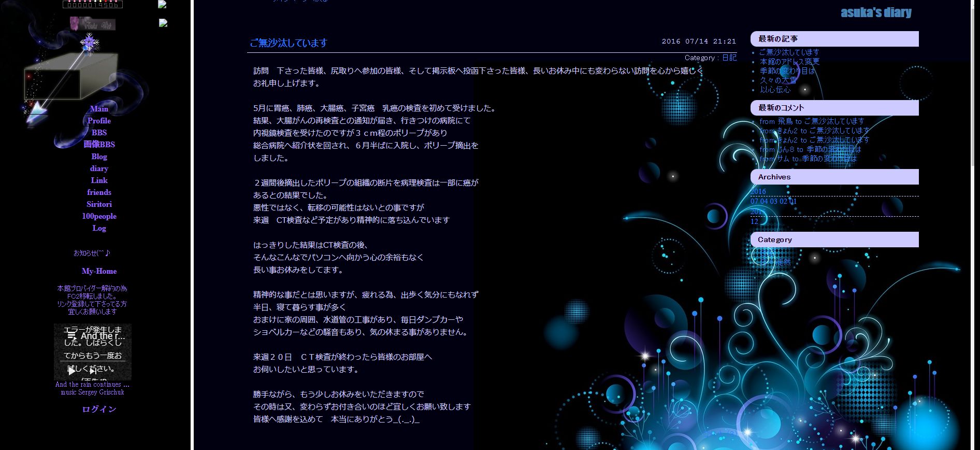Open the 100people page
This screenshot has height=450, width=980.
pos(99,216)
